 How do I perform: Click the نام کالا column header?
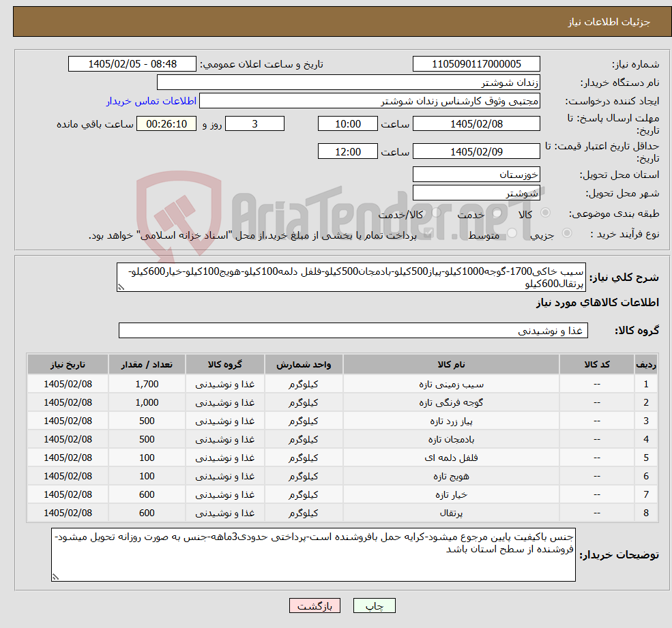point(451,364)
